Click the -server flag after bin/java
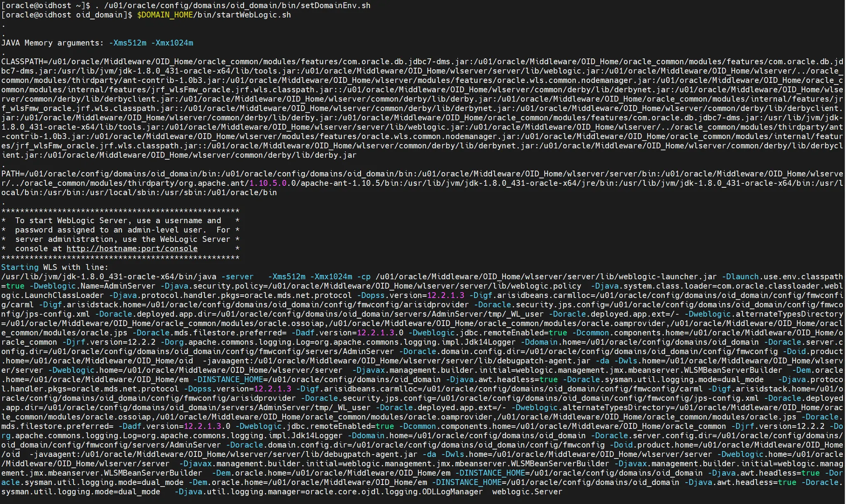 [x=237, y=277]
